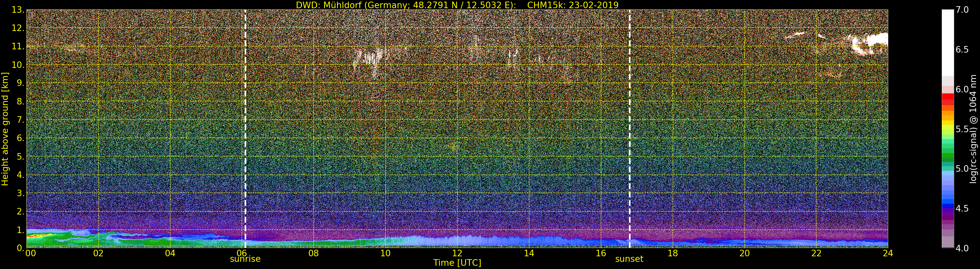The image size is (980, 269).
Task: Select the '08' time axis tick label
Action: tap(313, 253)
